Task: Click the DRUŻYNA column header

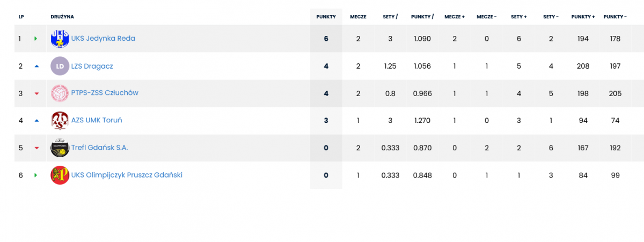Action: click(x=62, y=17)
